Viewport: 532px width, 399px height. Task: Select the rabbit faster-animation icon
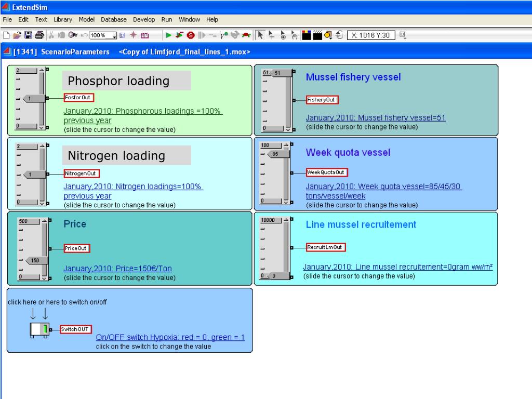tap(235, 35)
